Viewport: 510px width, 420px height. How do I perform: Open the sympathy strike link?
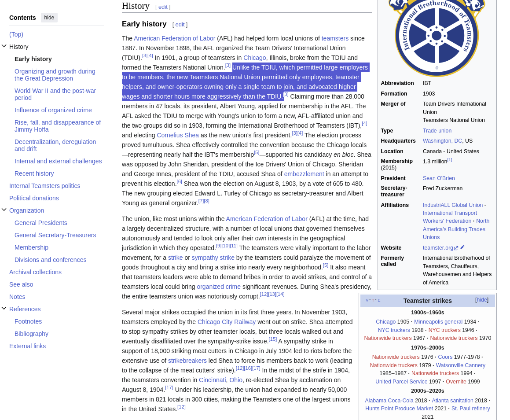click(x=213, y=258)
